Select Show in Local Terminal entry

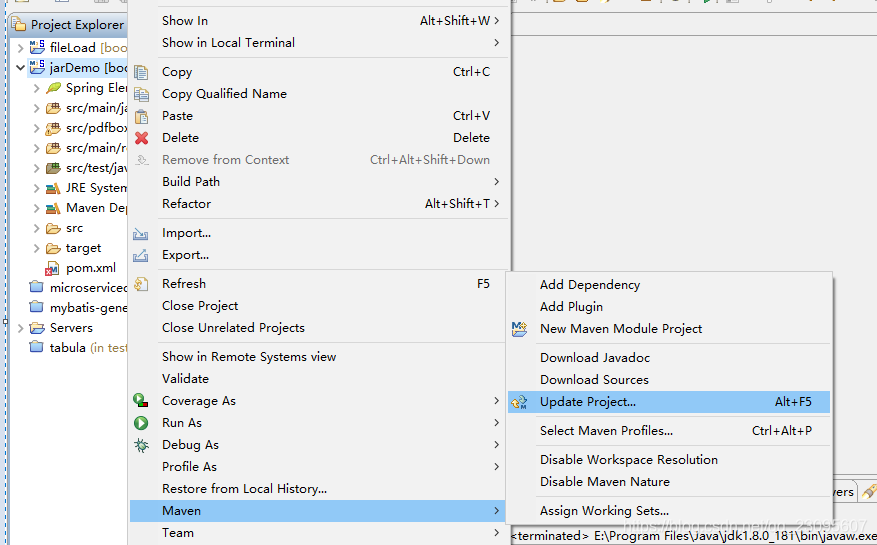(x=319, y=43)
